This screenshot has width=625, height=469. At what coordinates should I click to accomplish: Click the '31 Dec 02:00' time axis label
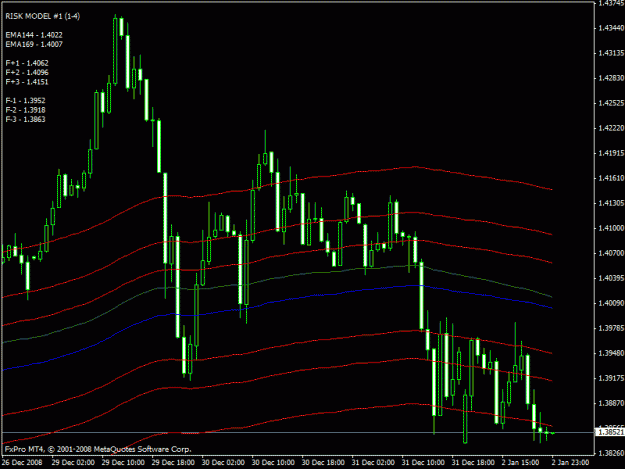click(373, 463)
